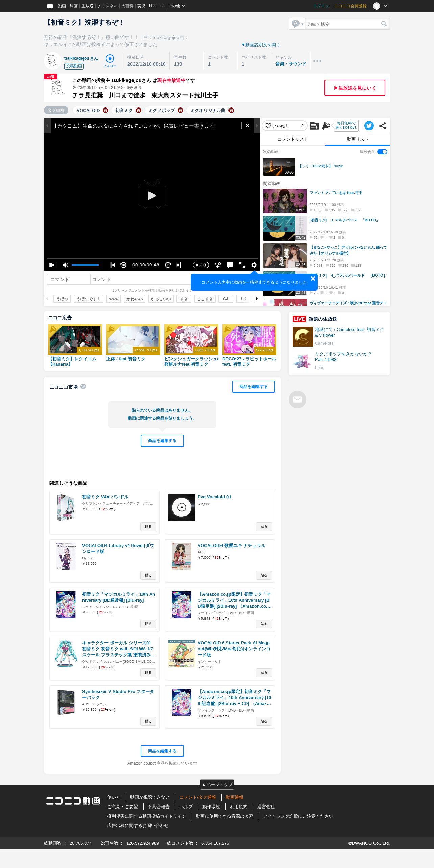The height and width of the screenshot is (868, 434).
Task: Click ジャンル 音楽・サウンド link
Action: (291, 64)
